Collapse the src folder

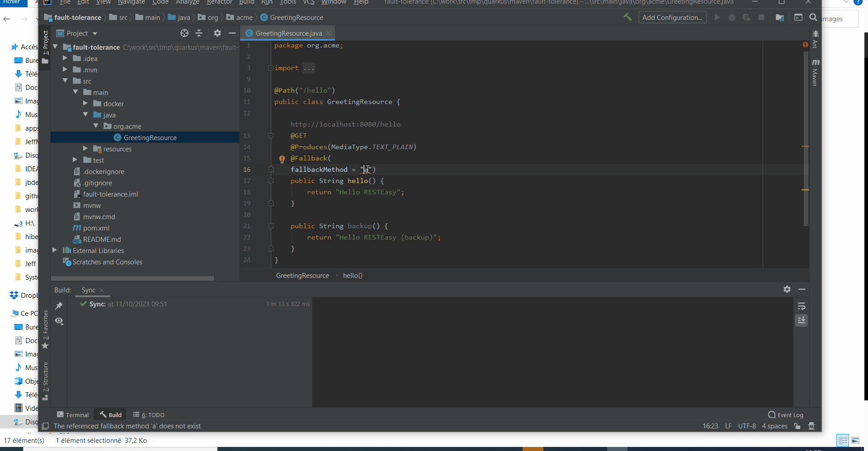click(66, 81)
